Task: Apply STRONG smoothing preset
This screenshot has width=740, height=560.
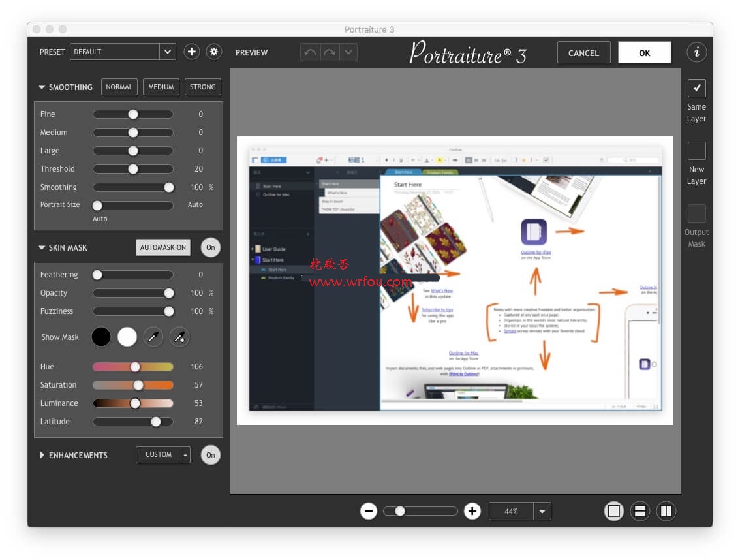Action: pos(203,87)
